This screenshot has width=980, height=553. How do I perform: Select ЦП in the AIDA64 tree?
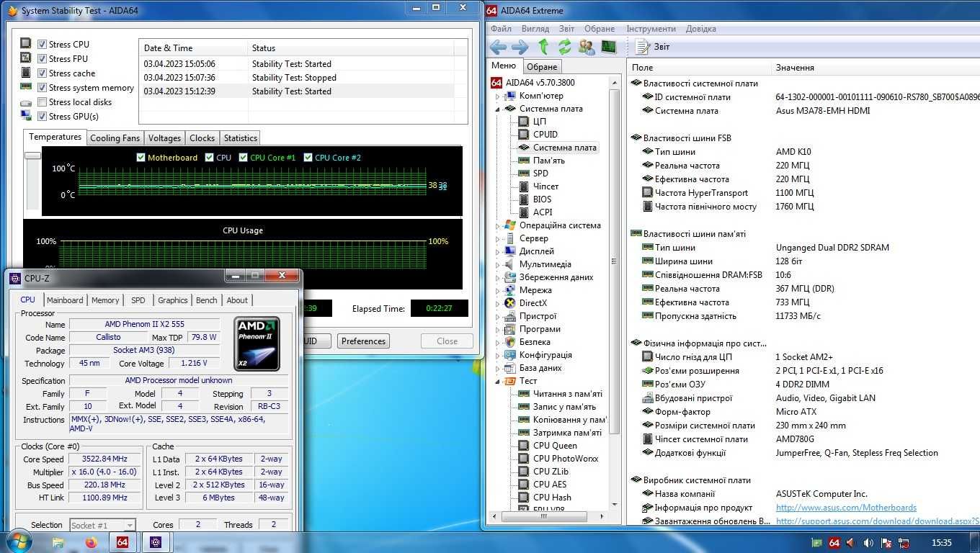click(x=539, y=122)
